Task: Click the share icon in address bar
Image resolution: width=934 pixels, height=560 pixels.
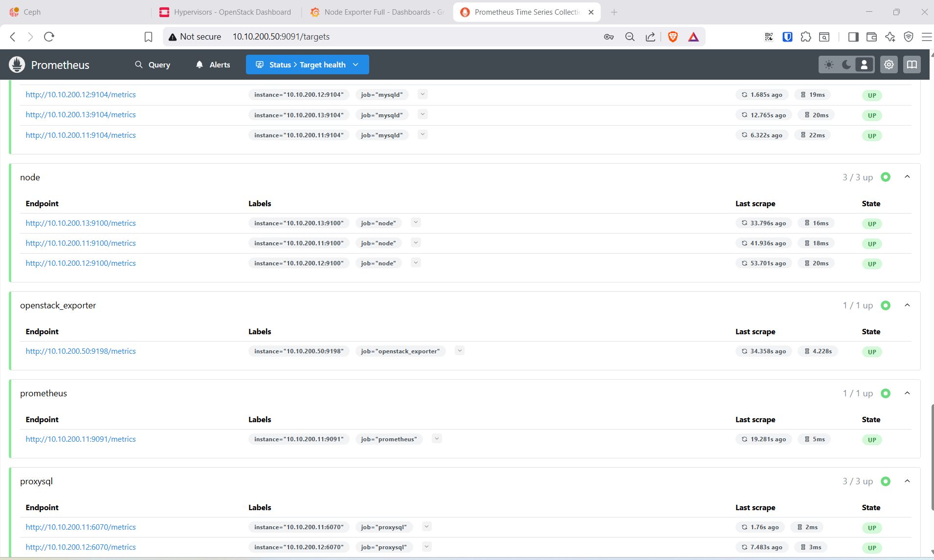Action: tap(650, 37)
